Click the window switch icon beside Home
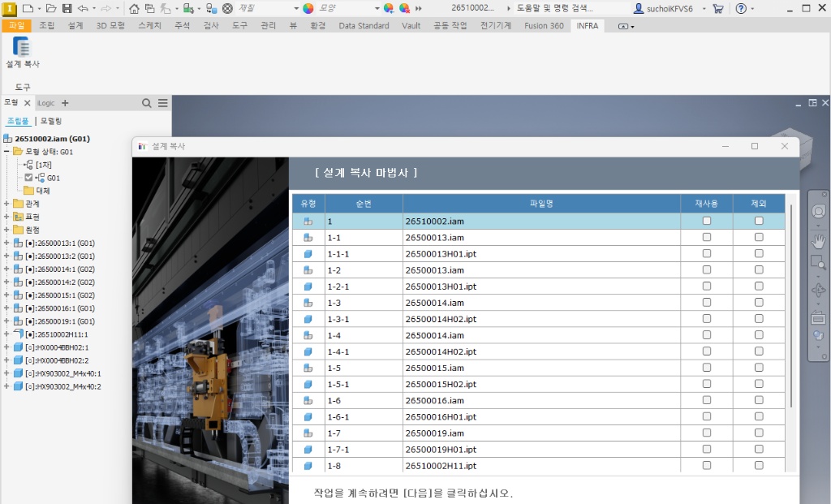831x504 pixels. [149, 8]
